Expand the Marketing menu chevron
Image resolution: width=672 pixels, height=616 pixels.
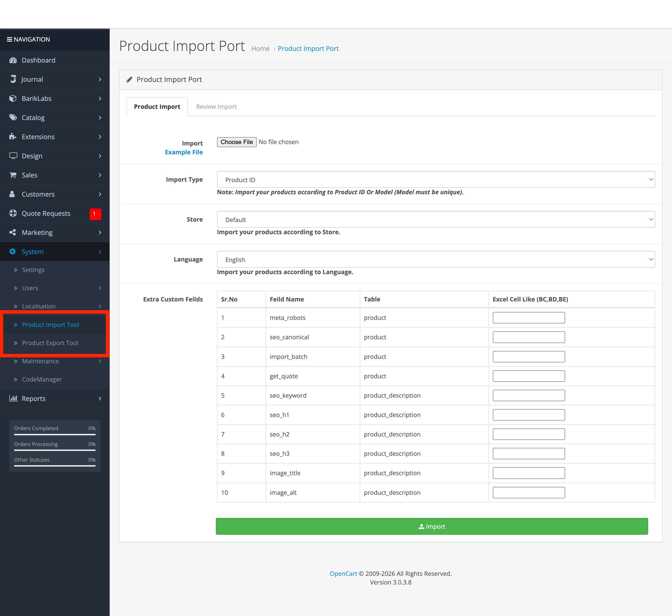(100, 232)
